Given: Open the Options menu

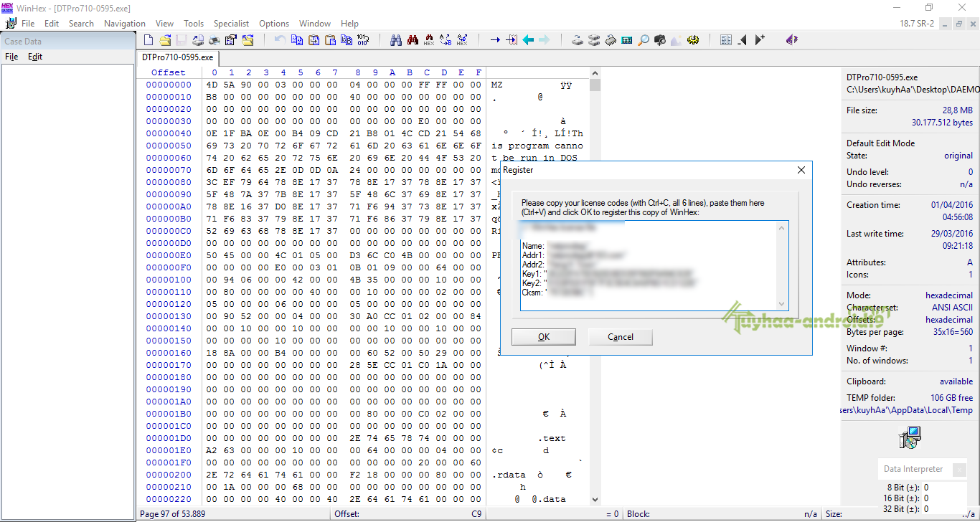Looking at the screenshot, I should [x=274, y=24].
